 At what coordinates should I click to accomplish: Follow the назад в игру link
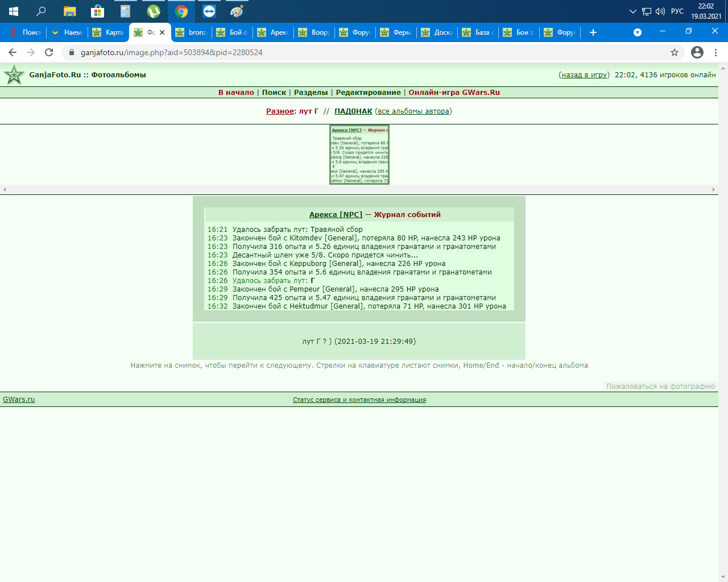click(x=584, y=75)
